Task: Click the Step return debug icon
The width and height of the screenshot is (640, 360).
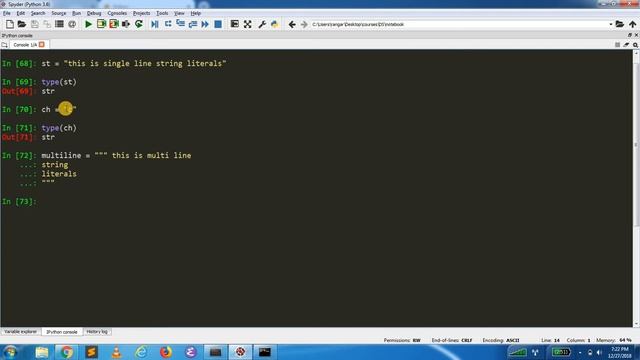Action: tap(193, 24)
